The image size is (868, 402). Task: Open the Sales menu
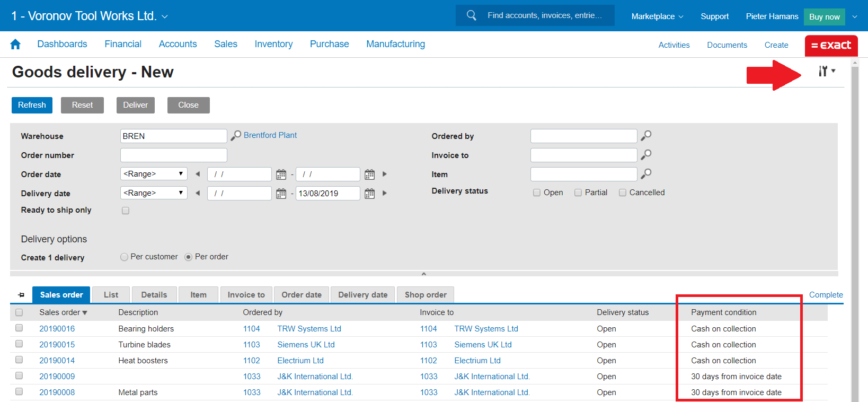[x=226, y=44]
